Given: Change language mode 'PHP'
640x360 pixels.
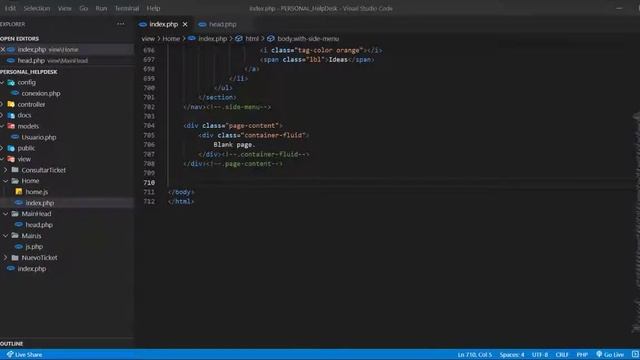Looking at the screenshot, I should pos(582,355).
